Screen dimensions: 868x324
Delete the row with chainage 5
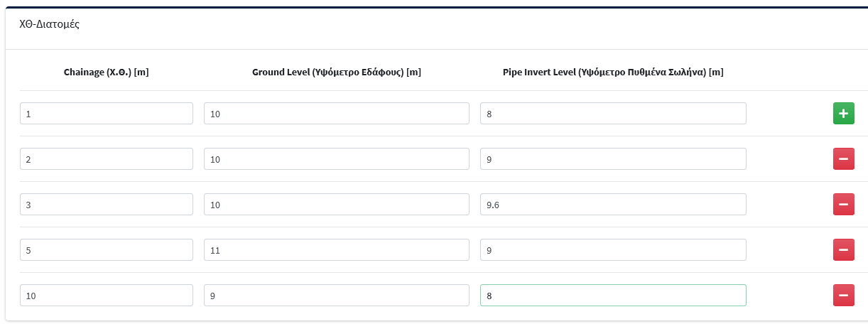tap(843, 250)
